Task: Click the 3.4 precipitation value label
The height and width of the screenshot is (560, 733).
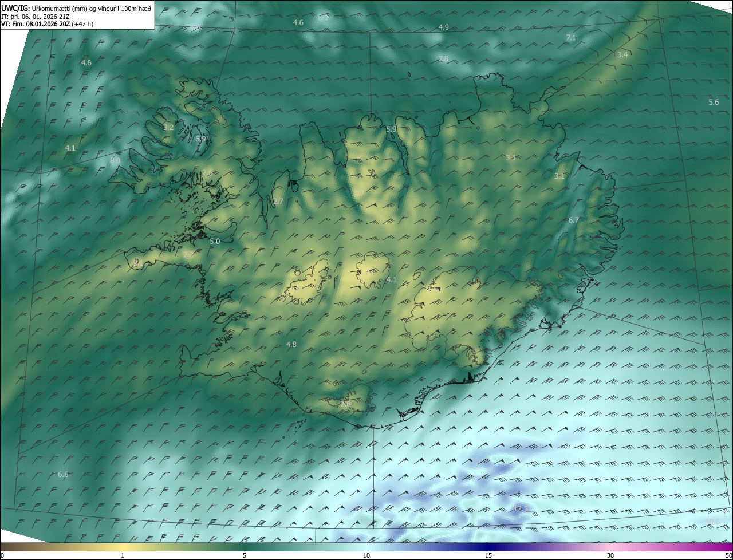Action: pos(622,54)
